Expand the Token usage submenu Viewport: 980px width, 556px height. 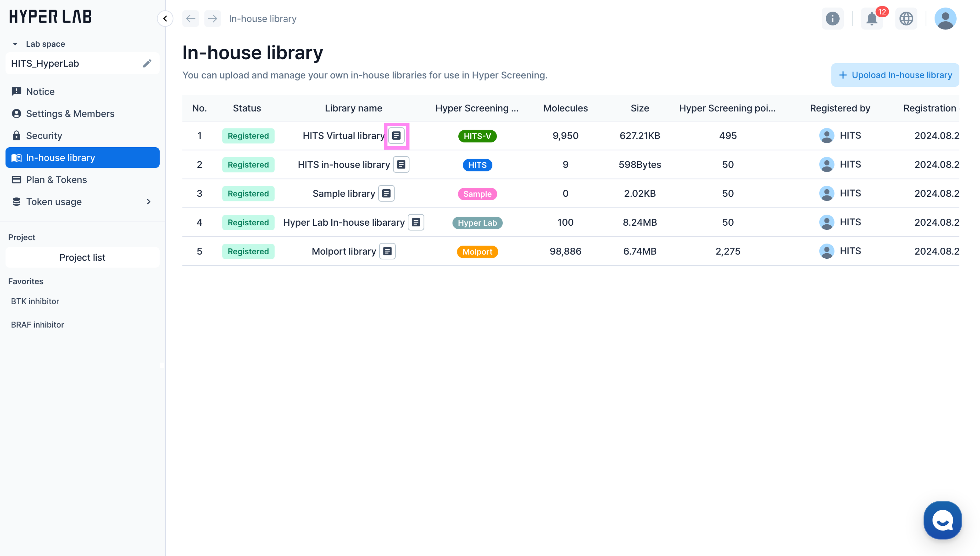[149, 202]
